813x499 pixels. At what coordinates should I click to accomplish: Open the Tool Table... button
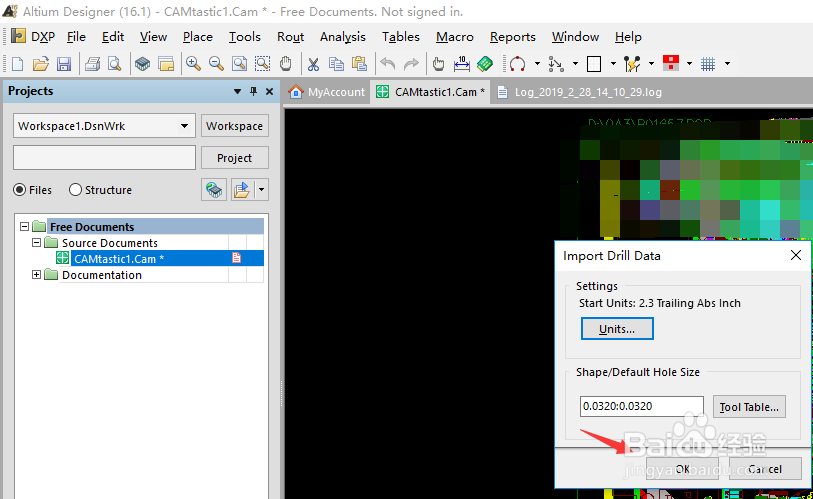click(x=749, y=407)
